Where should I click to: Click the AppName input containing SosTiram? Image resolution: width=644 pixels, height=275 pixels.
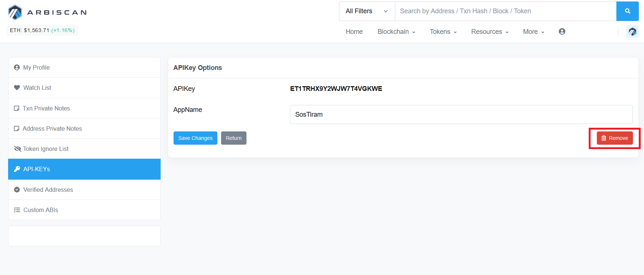(461, 114)
